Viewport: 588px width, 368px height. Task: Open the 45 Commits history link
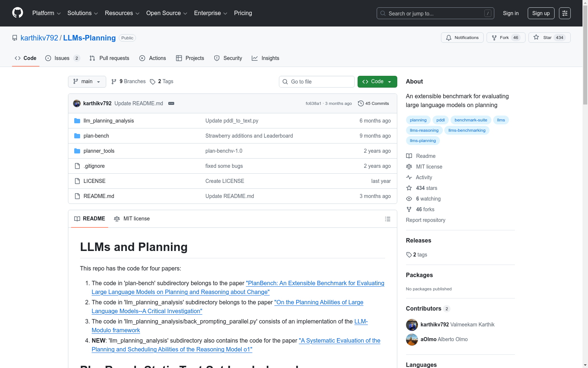[x=373, y=103]
